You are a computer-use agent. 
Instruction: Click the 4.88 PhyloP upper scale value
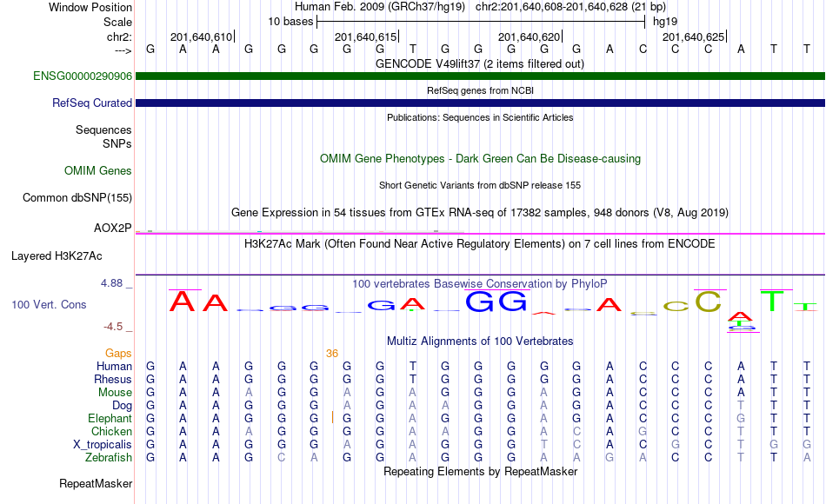(111, 283)
